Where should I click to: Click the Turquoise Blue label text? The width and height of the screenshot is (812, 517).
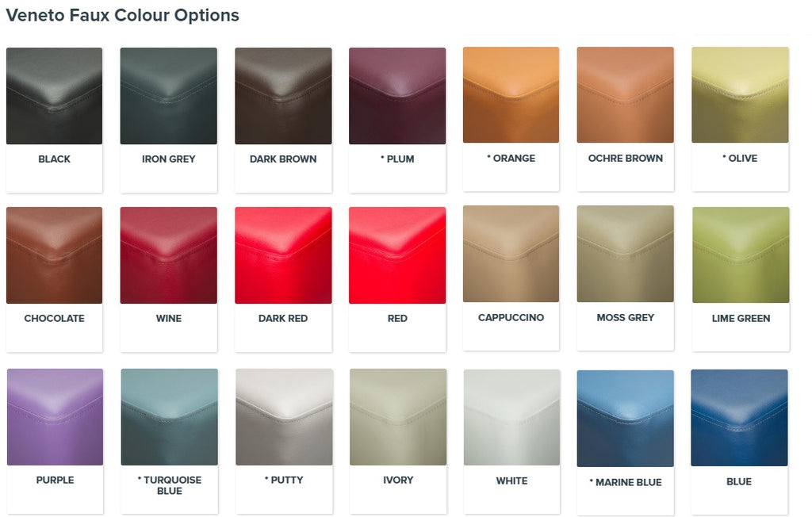pyautogui.click(x=170, y=485)
